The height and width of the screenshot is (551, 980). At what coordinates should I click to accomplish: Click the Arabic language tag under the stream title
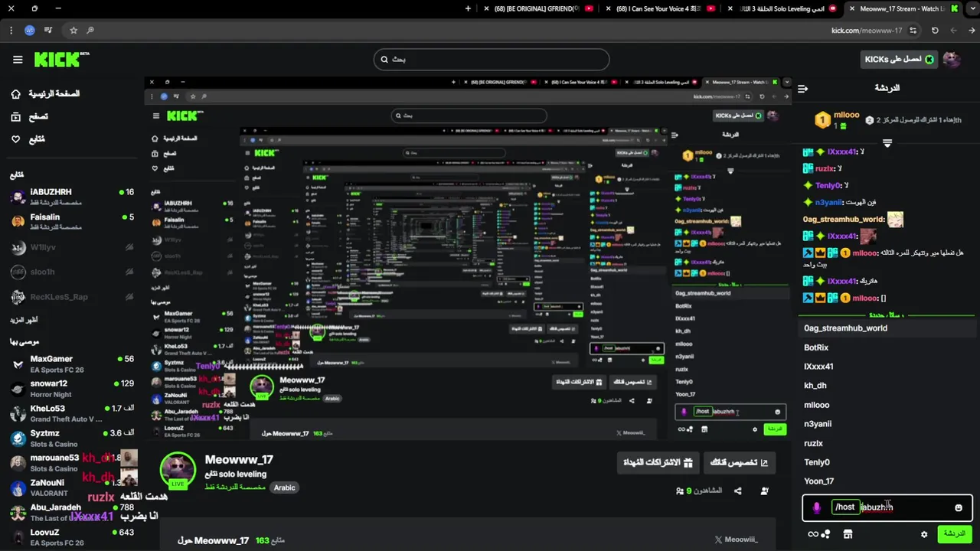[285, 487]
